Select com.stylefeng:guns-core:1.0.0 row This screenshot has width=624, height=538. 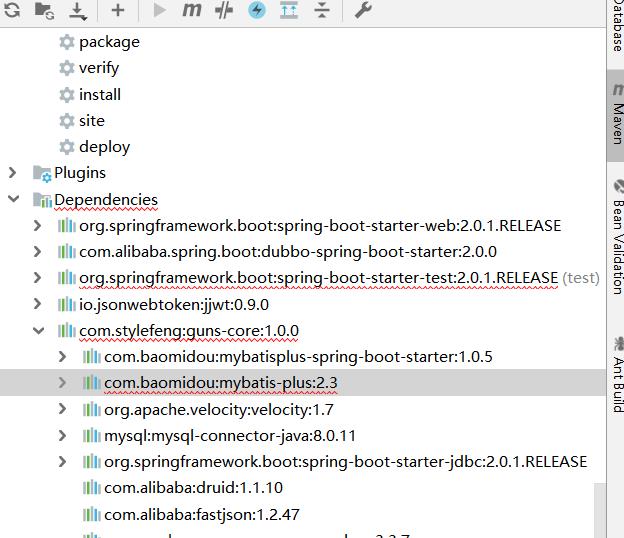point(302,331)
